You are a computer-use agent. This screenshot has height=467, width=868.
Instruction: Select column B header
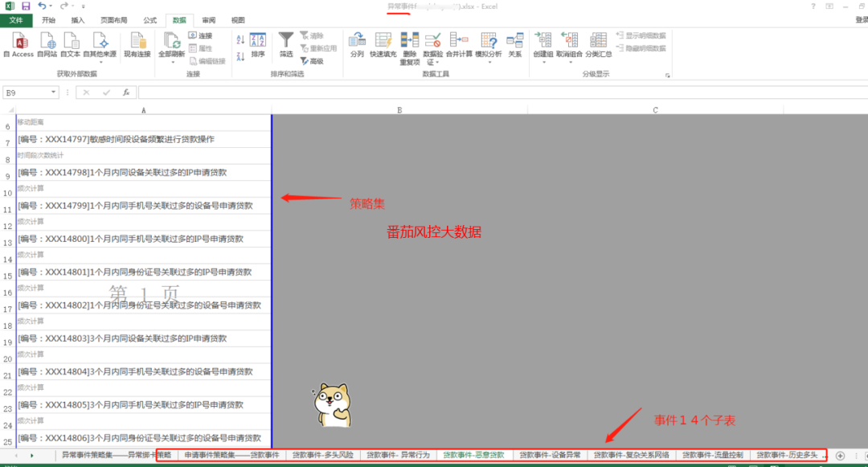399,110
